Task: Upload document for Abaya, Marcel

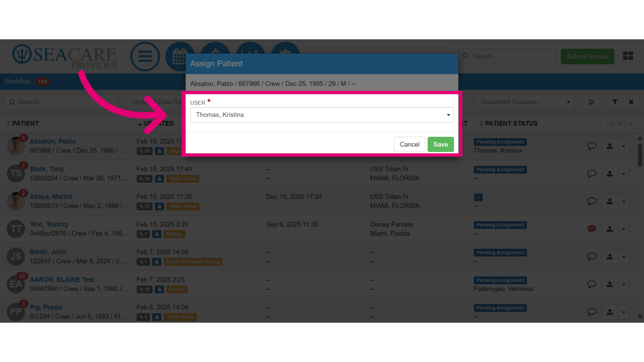Action: (609, 201)
